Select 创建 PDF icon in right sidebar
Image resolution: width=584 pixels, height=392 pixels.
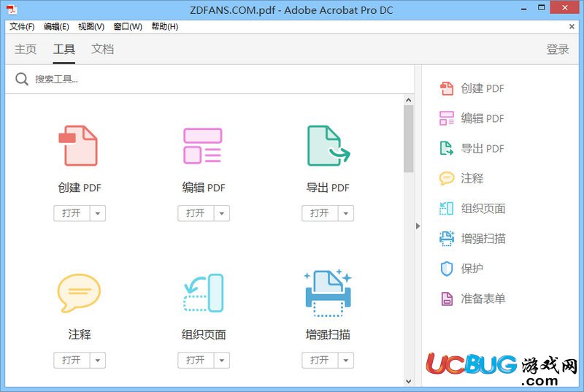447,88
